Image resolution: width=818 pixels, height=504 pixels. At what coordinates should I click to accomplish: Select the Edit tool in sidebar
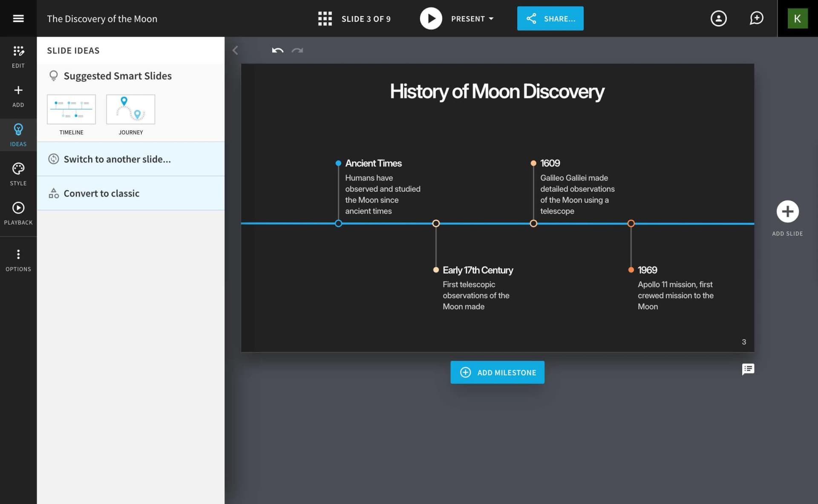click(18, 57)
